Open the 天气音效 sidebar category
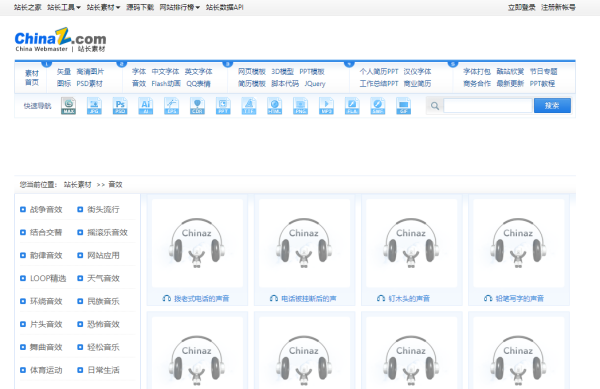Viewport: 600px width, 389px height. coord(103,278)
